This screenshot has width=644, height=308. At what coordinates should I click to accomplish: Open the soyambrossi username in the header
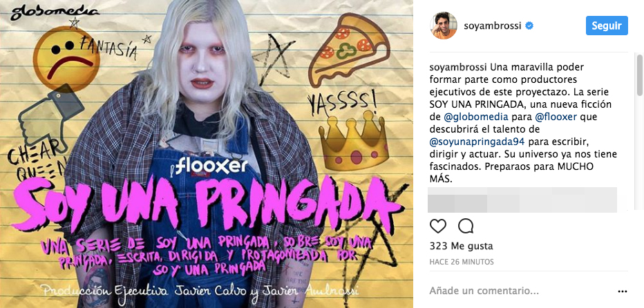coord(492,26)
